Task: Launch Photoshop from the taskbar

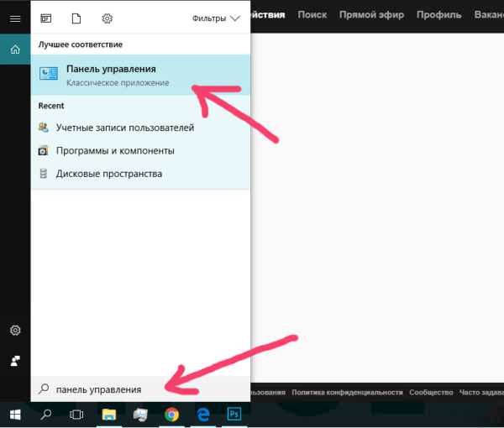Action: tap(234, 415)
